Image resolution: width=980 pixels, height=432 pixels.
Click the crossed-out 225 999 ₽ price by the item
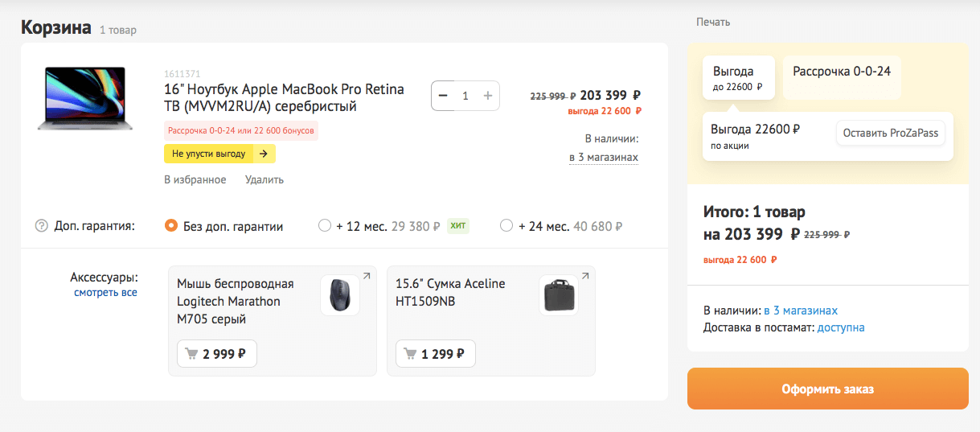coord(552,96)
